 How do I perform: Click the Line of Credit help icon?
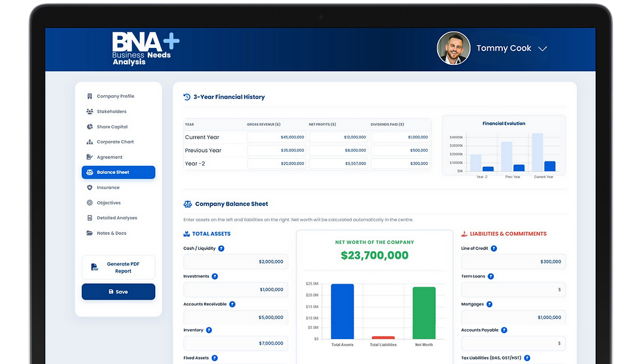(x=494, y=248)
